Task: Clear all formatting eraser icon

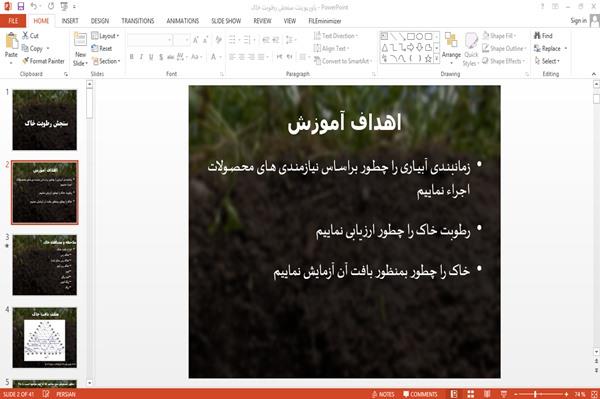Action: 218,40
